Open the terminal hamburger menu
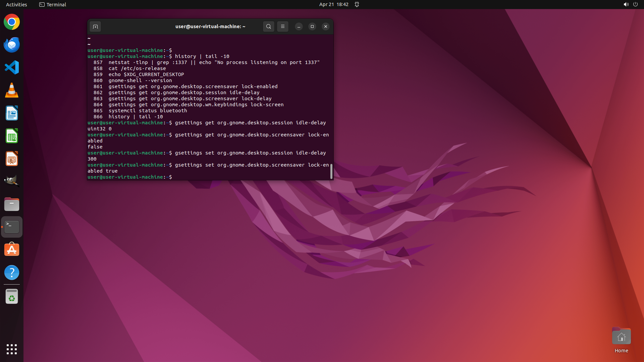The height and width of the screenshot is (362, 644). pyautogui.click(x=283, y=26)
